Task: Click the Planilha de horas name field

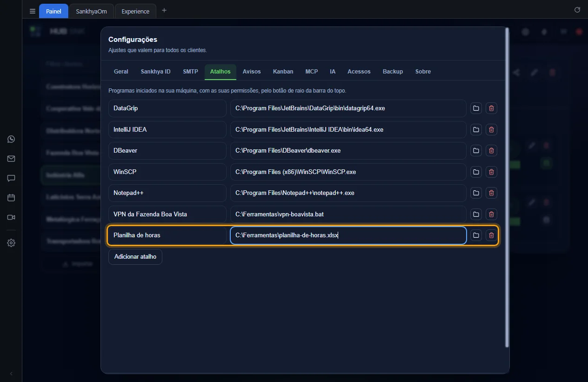Action: (167, 235)
